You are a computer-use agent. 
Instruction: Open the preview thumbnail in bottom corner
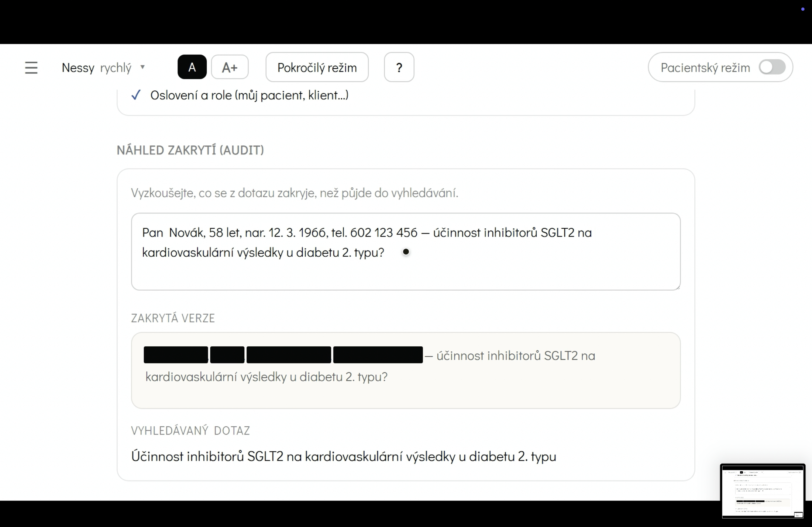[763, 491]
